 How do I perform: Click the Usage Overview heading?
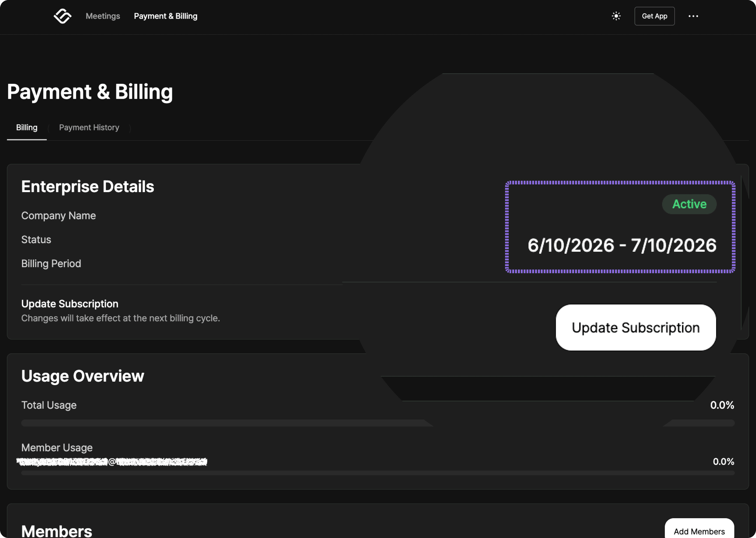pyautogui.click(x=83, y=376)
